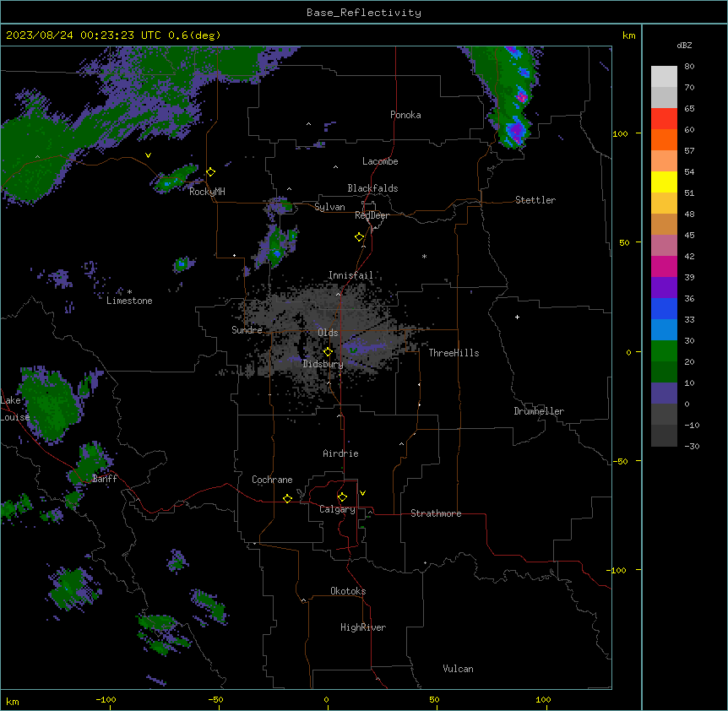This screenshot has height=711, width=728.
Task: Click the yellow marker near Cochrane
Action: click(x=287, y=498)
